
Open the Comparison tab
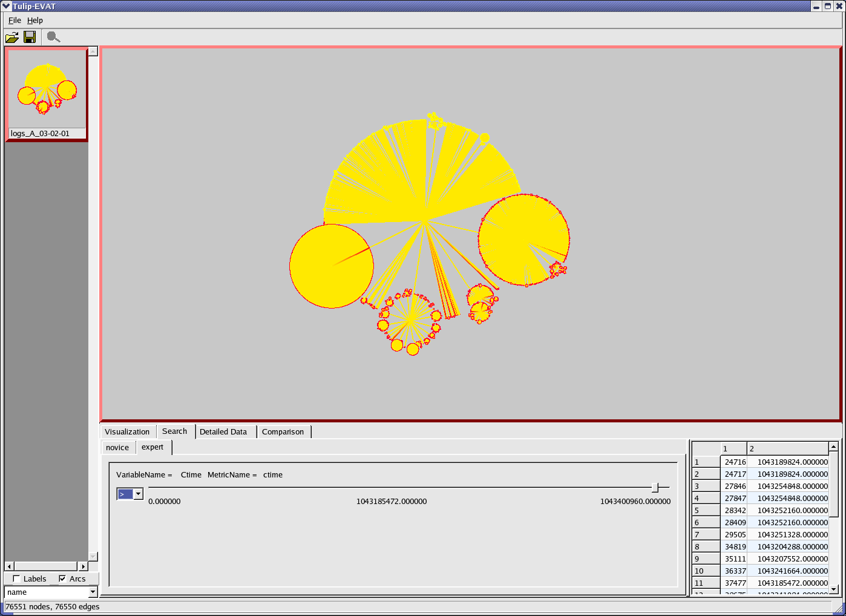coord(283,431)
